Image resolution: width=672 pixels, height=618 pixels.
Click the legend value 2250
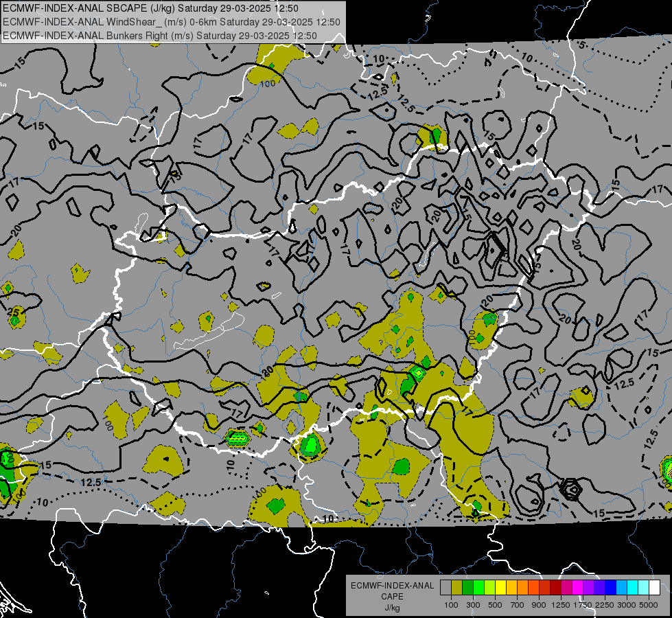point(605,605)
